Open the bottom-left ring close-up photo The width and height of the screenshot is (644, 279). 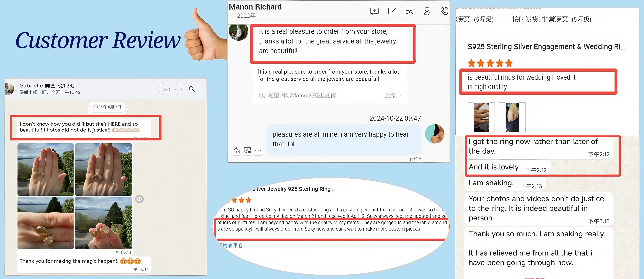pos(46,223)
